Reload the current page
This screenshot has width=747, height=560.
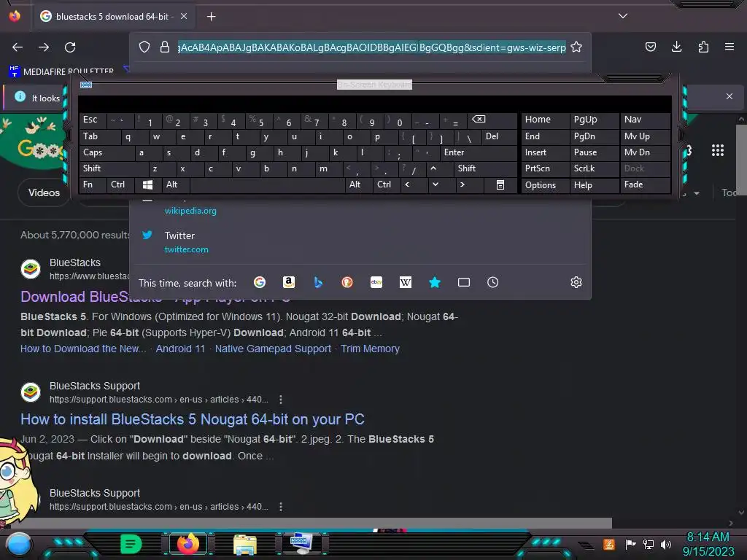(x=70, y=47)
